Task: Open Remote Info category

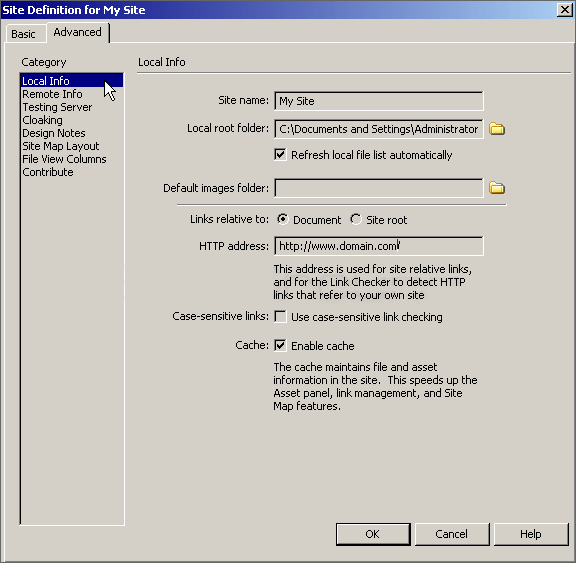Action: (52, 94)
